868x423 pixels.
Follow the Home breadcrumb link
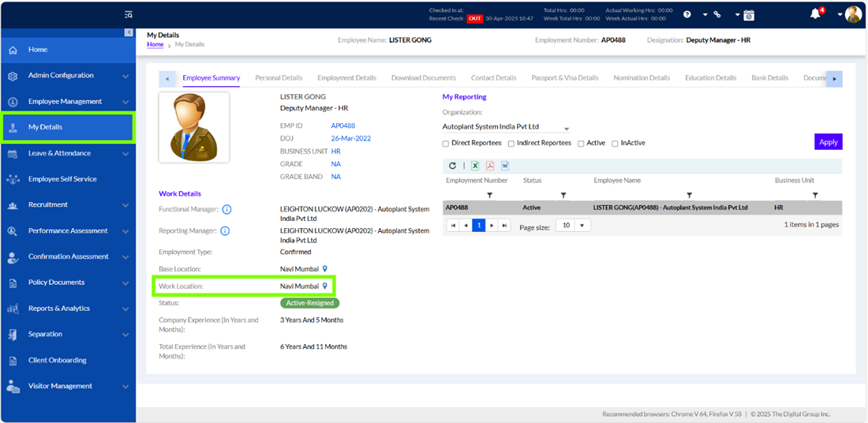(155, 44)
